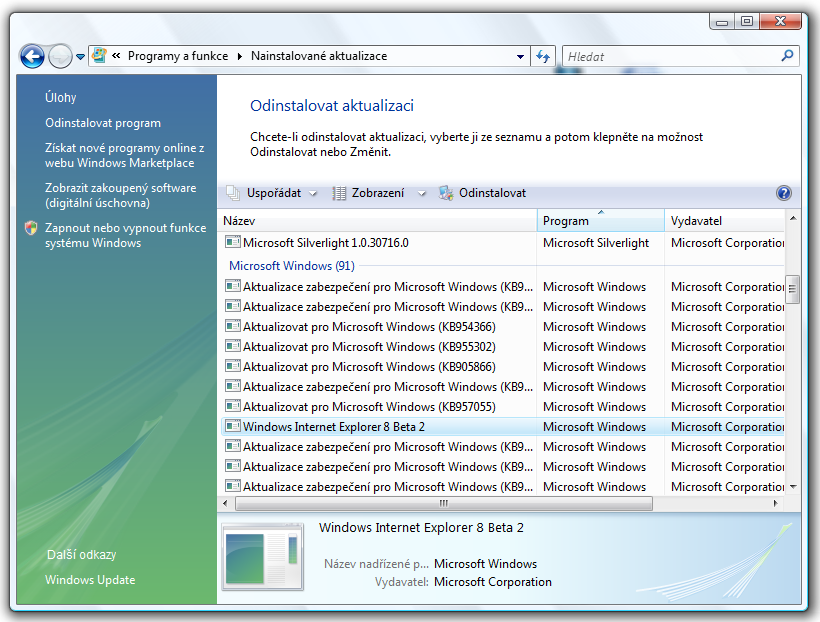The height and width of the screenshot is (622, 820).
Task: Select Aktualizovat pro Microsoft Windows (KB957055)
Action: click(x=369, y=407)
